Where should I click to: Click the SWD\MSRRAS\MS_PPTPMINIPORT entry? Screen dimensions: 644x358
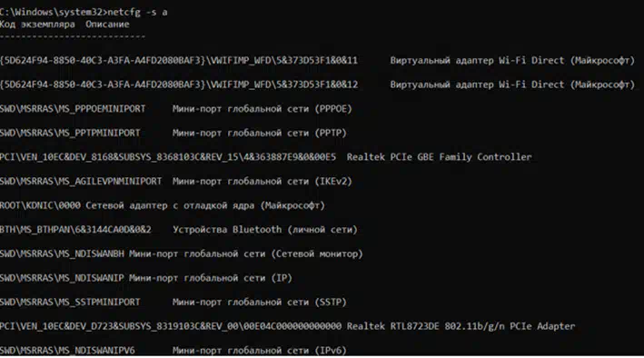click(x=70, y=134)
